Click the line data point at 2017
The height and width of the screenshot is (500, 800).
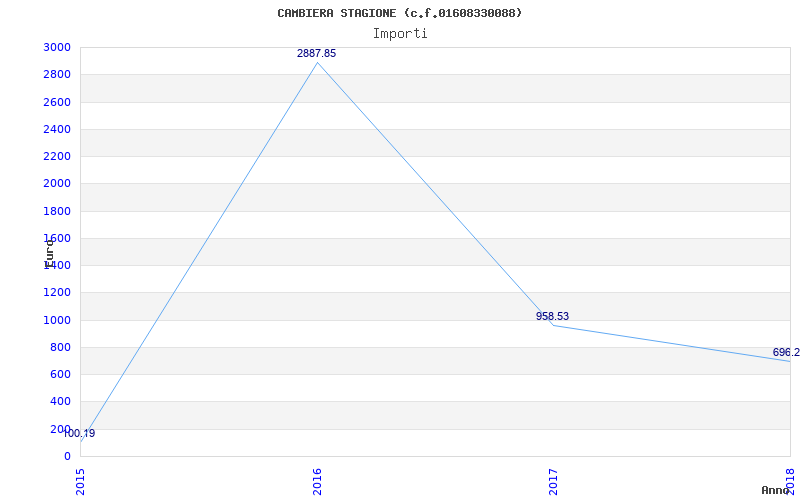(554, 326)
